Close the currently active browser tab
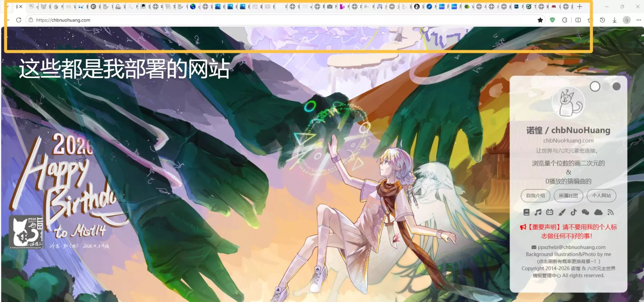 (21, 7)
